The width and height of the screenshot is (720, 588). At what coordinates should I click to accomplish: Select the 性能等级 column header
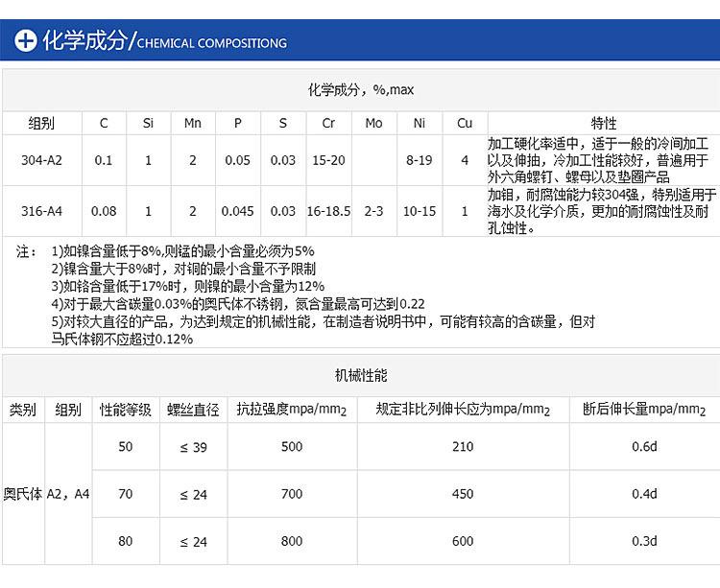pos(126,410)
